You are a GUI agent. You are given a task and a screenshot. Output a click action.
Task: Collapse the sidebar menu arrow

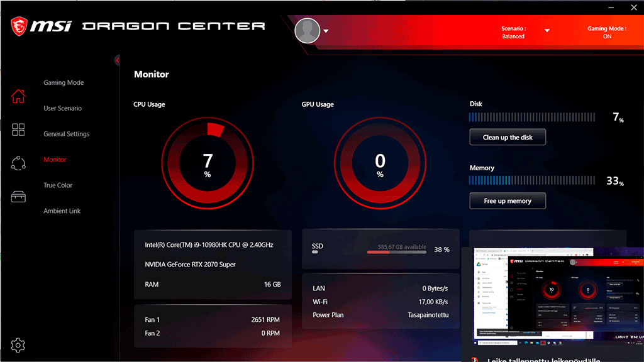pos(117,60)
